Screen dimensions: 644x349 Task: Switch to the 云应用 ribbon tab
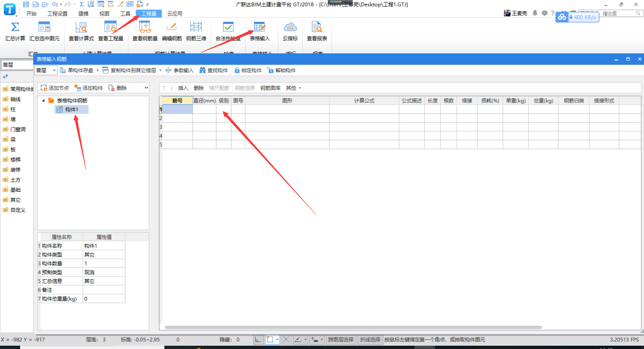[175, 13]
